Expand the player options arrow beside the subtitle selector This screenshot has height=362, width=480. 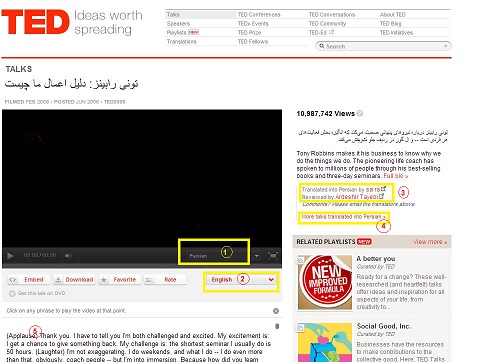257,256
